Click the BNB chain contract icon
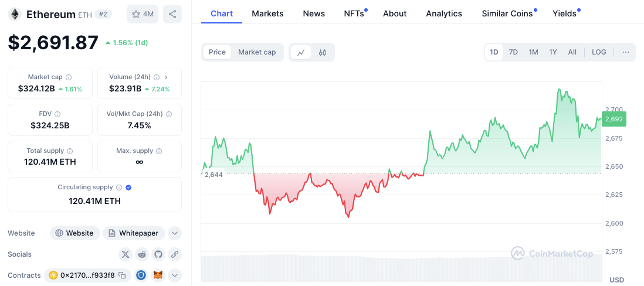Viewport: 644px width, 286px height. point(53,275)
